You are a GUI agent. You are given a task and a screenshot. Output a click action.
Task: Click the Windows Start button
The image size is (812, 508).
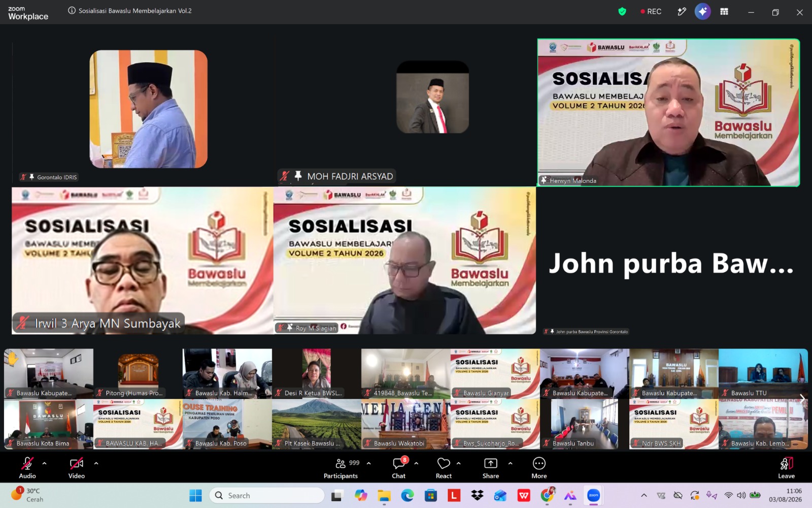[x=195, y=495]
